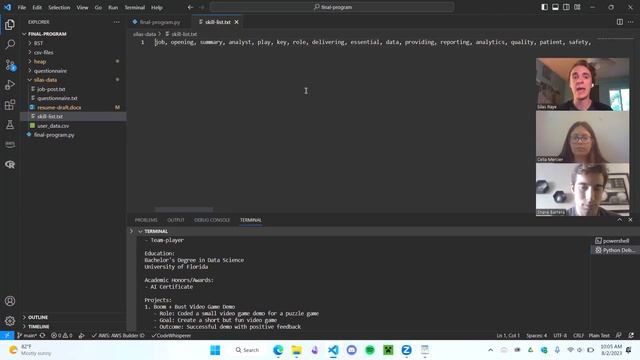Switch to the Output panel tab
The height and width of the screenshot is (360, 640).
point(176,220)
